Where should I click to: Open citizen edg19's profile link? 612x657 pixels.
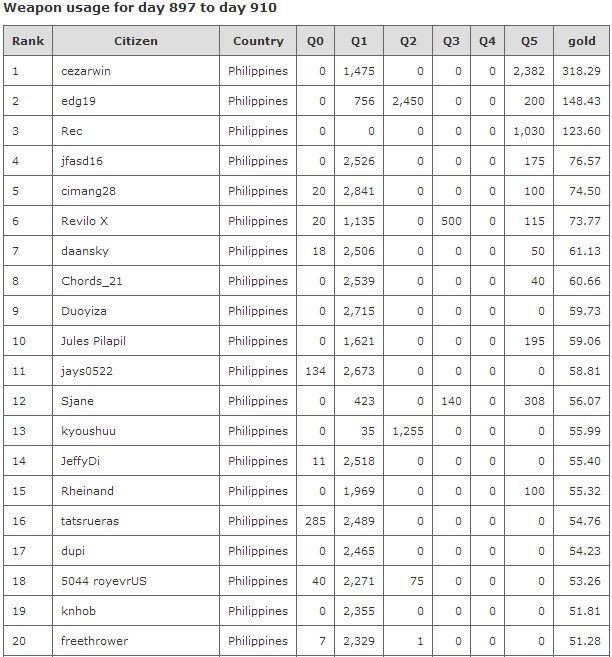pos(78,101)
